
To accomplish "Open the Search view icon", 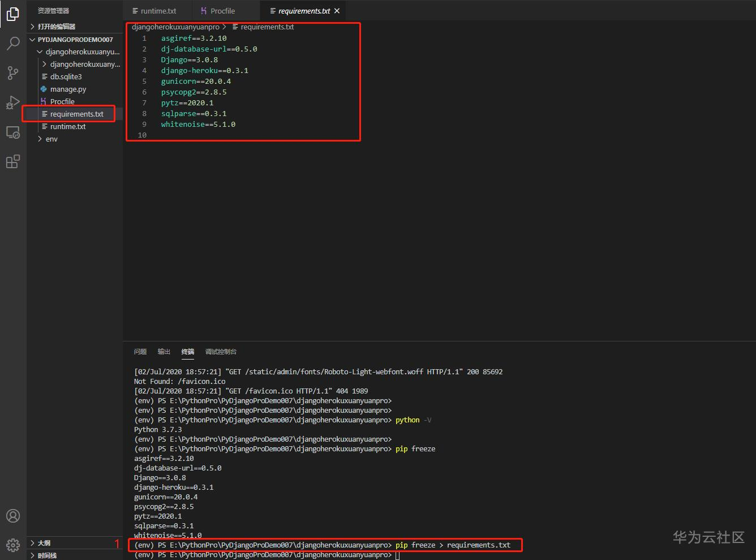I will (x=13, y=43).
